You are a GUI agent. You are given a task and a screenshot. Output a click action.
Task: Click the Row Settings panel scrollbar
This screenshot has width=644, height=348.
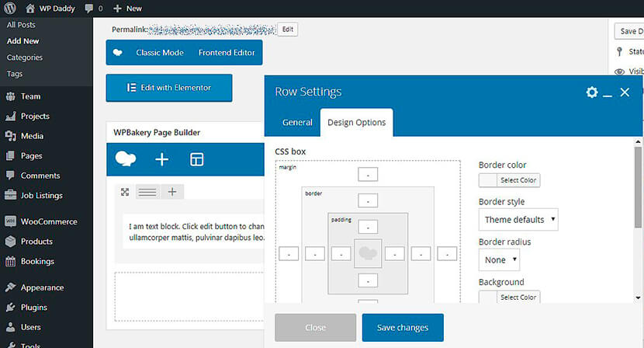[x=638, y=187]
